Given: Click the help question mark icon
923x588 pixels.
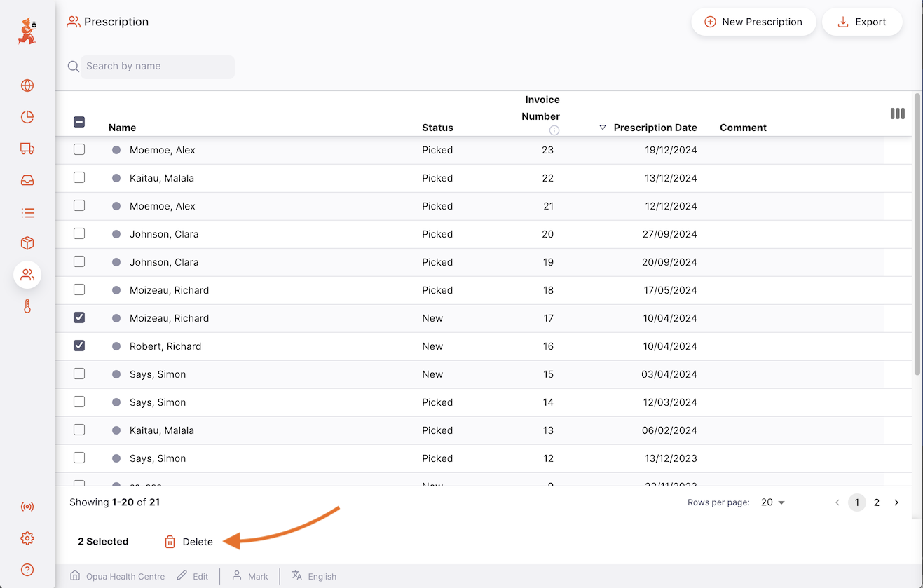Looking at the screenshot, I should pos(27,570).
